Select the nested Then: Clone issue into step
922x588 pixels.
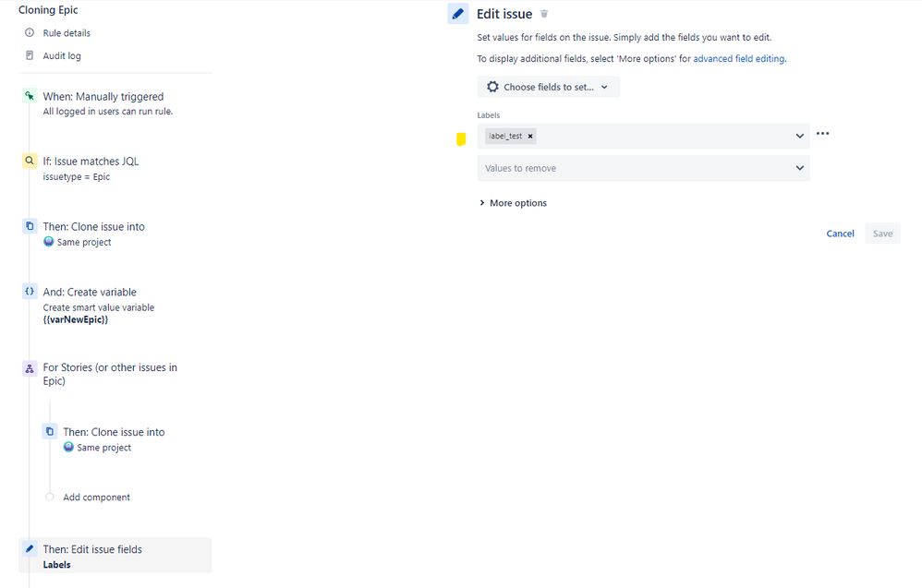(114, 438)
